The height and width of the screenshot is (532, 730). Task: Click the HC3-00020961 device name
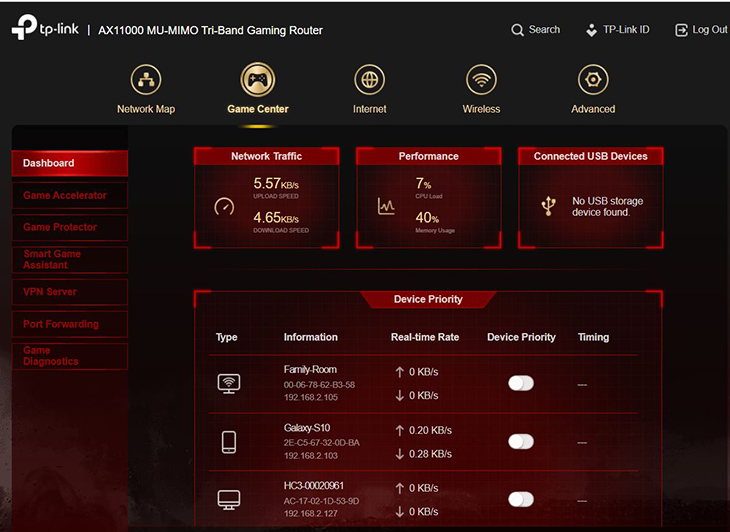[x=314, y=486]
